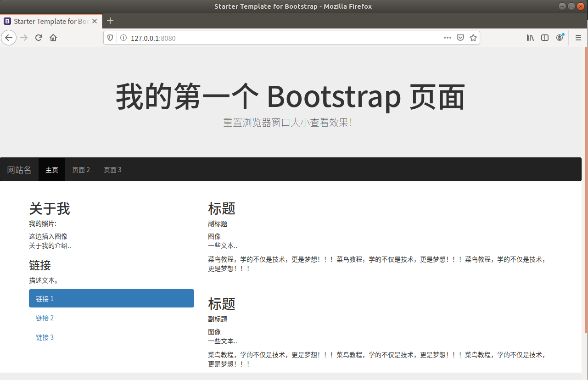Open the Firefox hamburger menu

pos(578,38)
